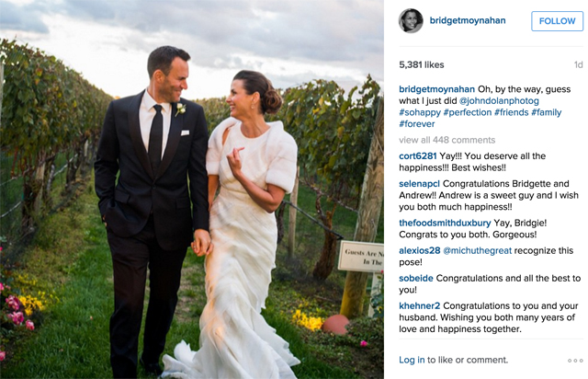Open bridgetmoynahan username in post header
This screenshot has height=379, width=588.
pos(468,20)
